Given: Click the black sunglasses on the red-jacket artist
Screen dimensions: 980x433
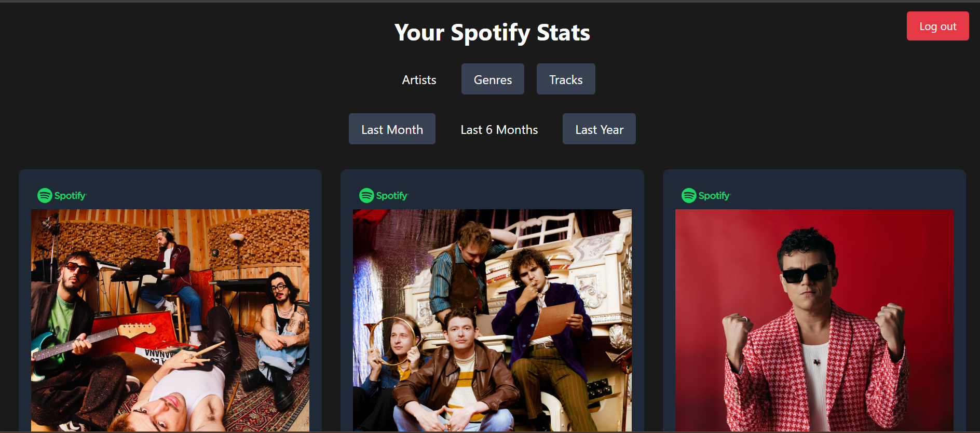Looking at the screenshot, I should pos(805,273).
